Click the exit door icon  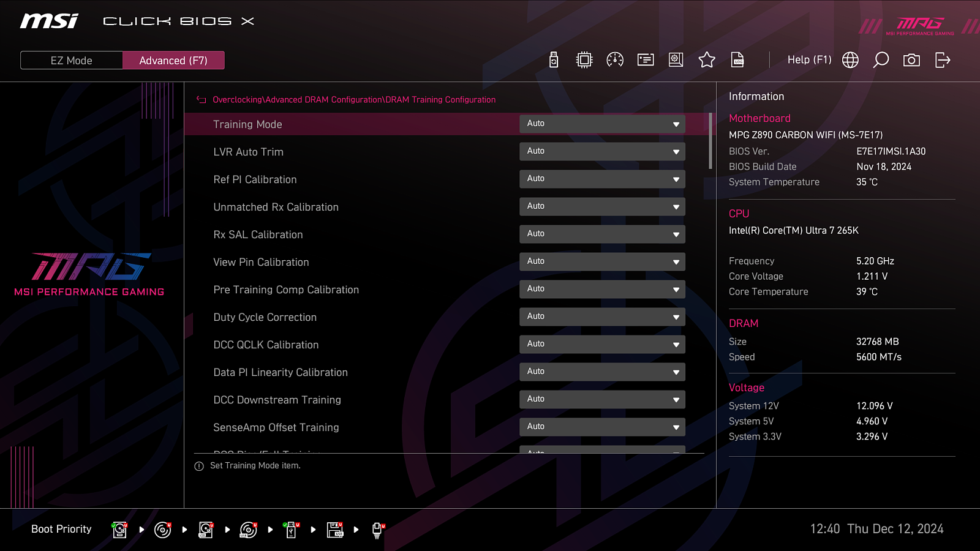943,60
